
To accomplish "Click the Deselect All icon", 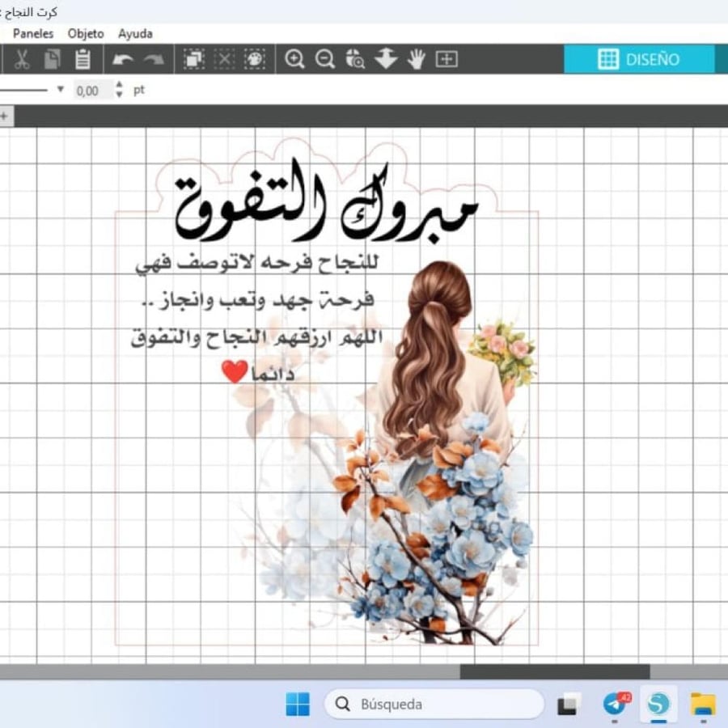I will [224, 59].
